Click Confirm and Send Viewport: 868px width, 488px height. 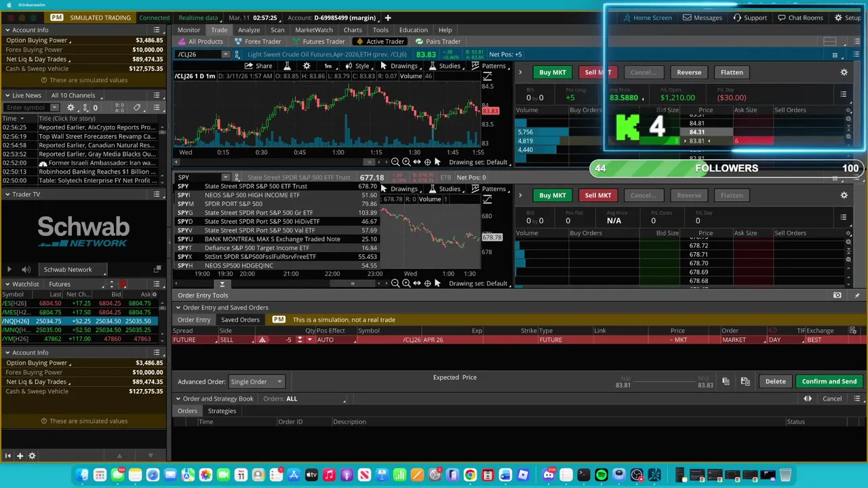(x=829, y=382)
